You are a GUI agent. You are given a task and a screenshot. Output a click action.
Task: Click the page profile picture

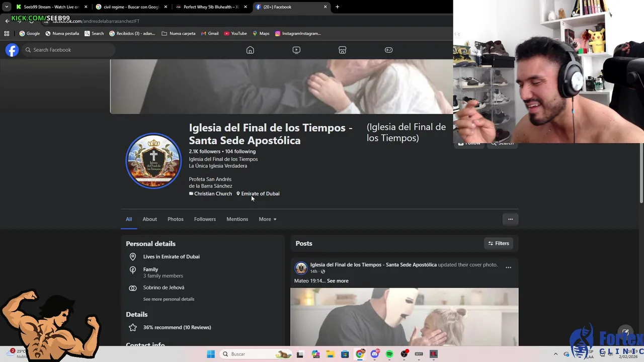[153, 161]
